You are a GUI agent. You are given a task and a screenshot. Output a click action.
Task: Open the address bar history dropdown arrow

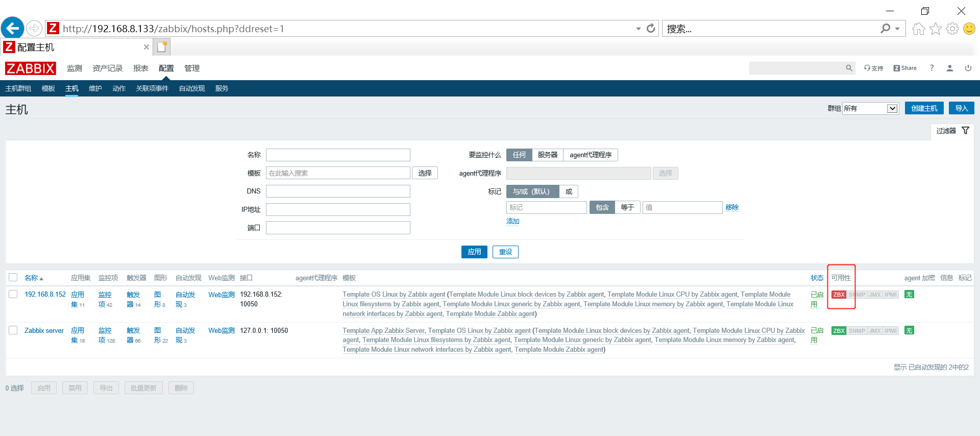point(638,29)
